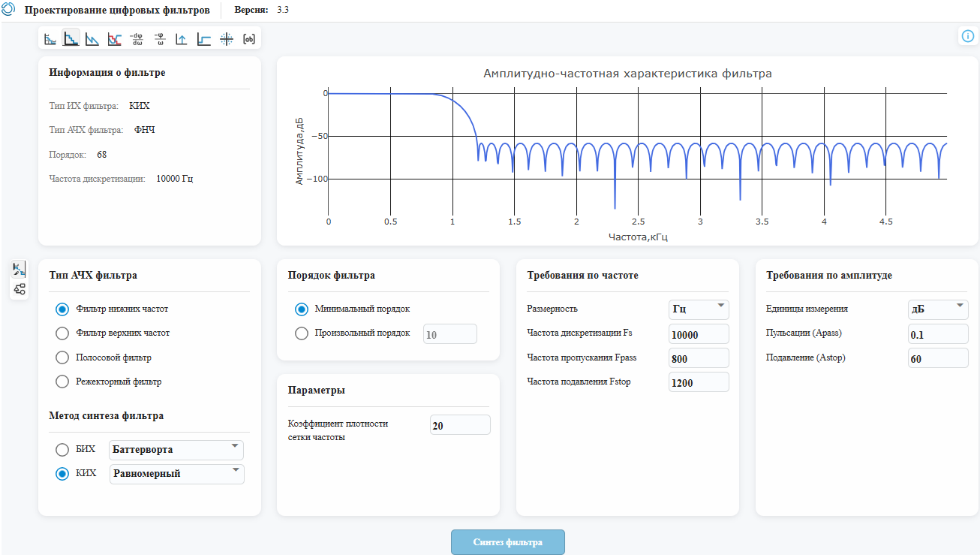This screenshot has width=980, height=555.
Task: Select Фильтр верхних частот radio button
Action: click(63, 333)
